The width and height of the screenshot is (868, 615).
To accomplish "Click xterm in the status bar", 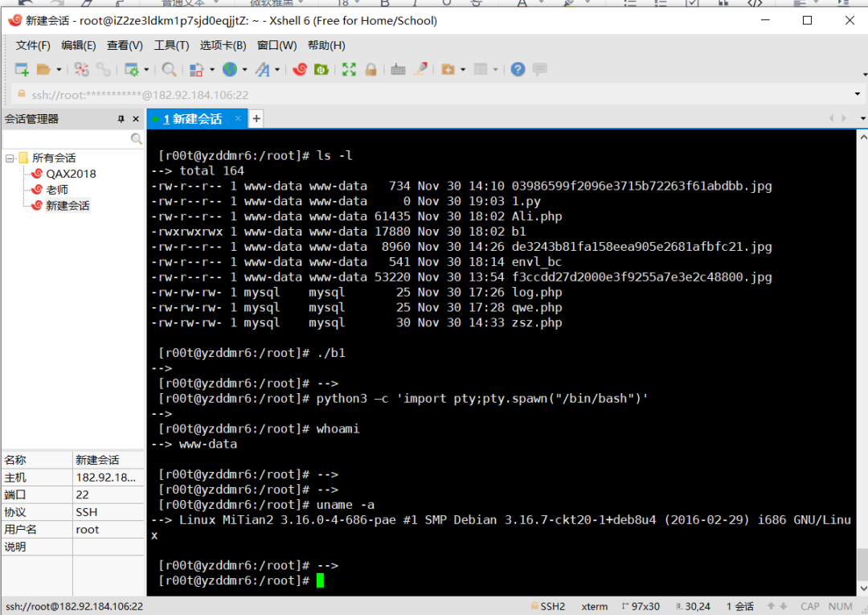I will coord(595,607).
